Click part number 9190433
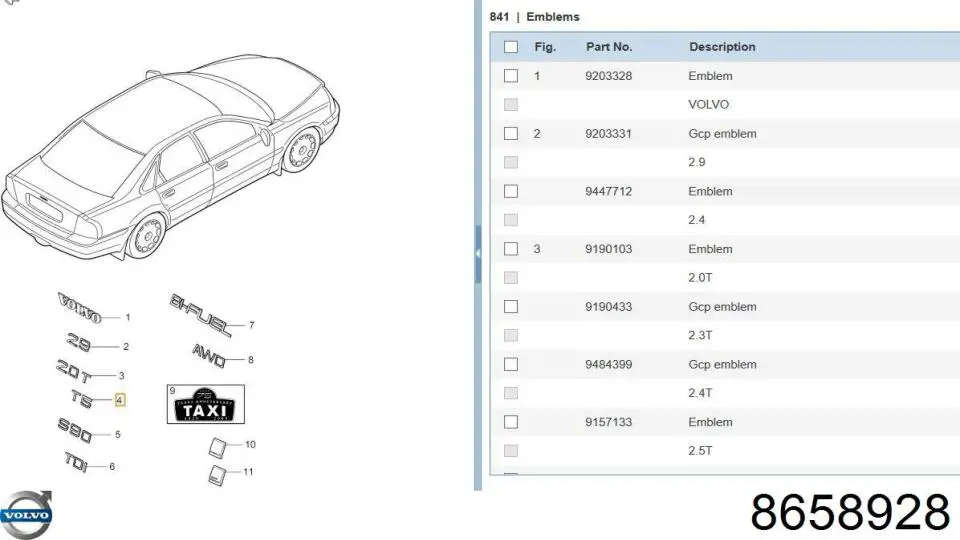 [x=609, y=306]
